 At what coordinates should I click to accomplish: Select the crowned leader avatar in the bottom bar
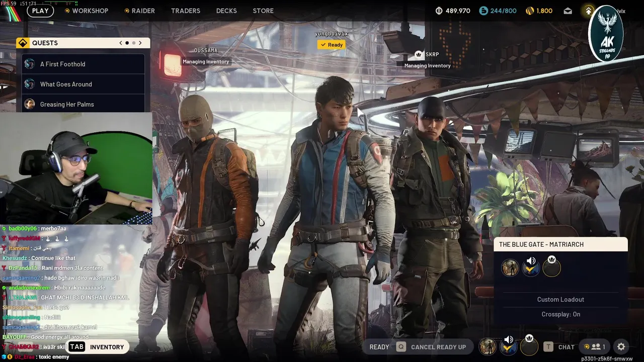529,346
